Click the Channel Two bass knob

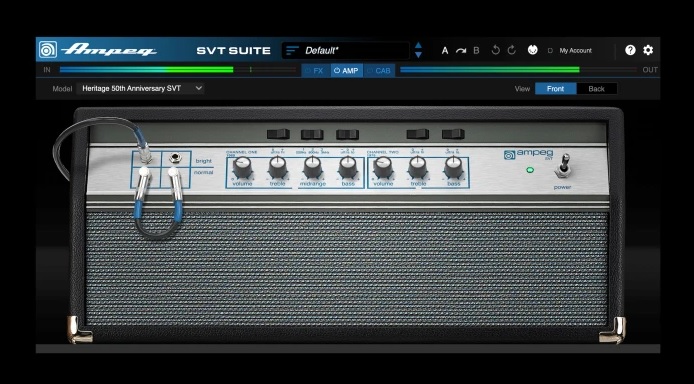(x=454, y=167)
